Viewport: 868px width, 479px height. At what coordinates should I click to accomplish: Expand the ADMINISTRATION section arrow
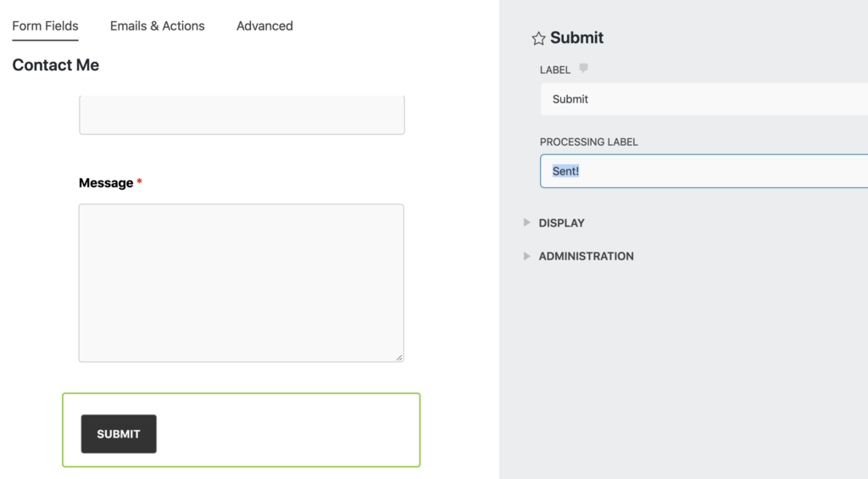526,256
